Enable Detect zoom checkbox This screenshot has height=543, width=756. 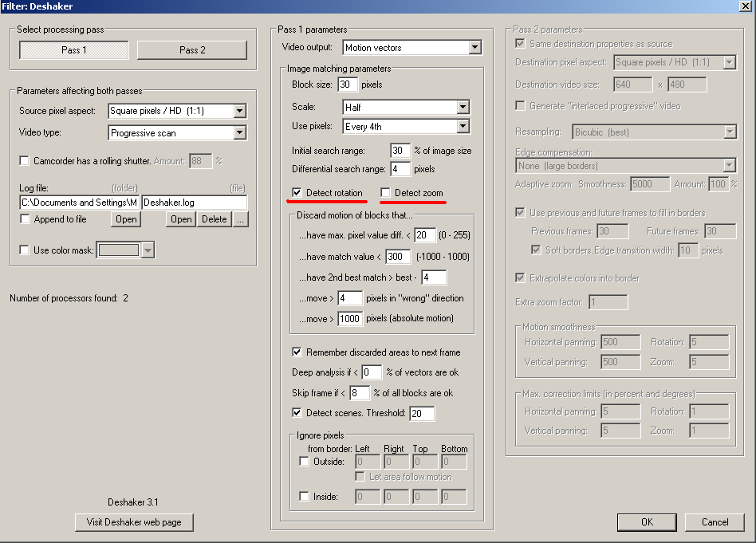[x=385, y=192]
